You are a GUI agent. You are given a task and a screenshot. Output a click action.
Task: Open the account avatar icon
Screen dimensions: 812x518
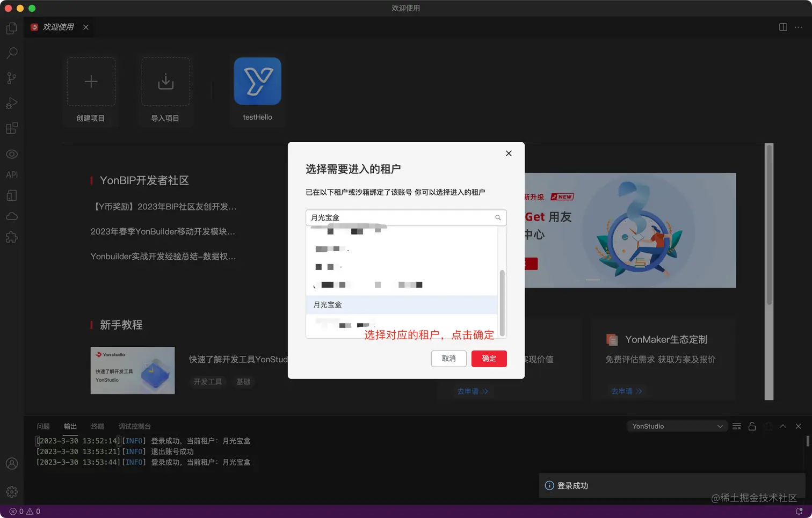point(12,464)
